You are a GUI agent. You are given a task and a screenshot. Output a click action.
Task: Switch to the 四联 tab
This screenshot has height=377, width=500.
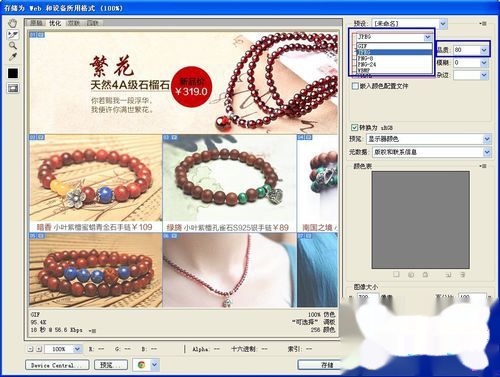[93, 23]
